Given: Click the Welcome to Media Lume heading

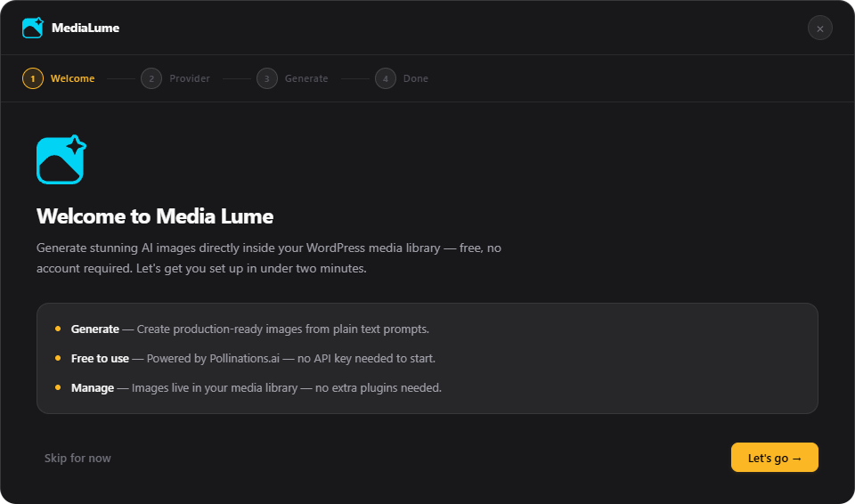Looking at the screenshot, I should tap(155, 216).
